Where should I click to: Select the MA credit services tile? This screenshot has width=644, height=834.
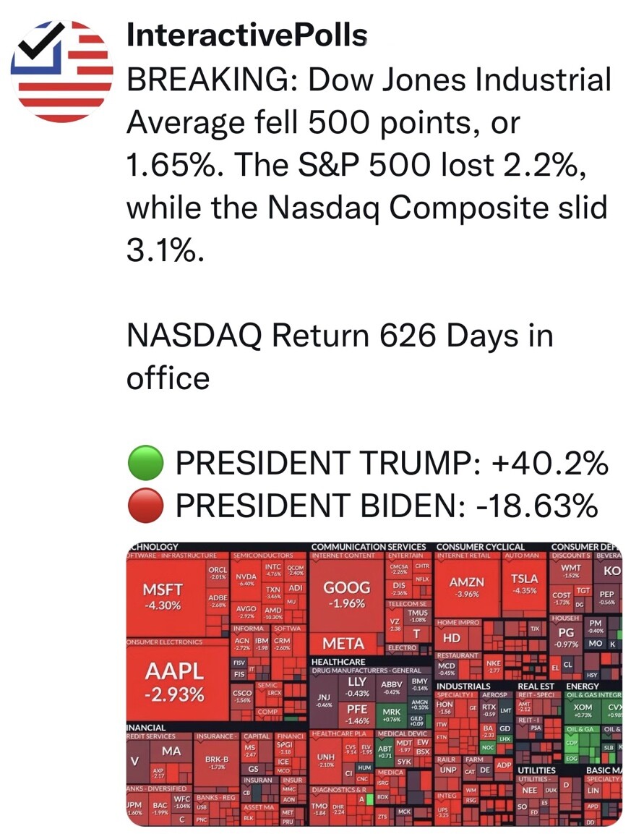(x=171, y=752)
